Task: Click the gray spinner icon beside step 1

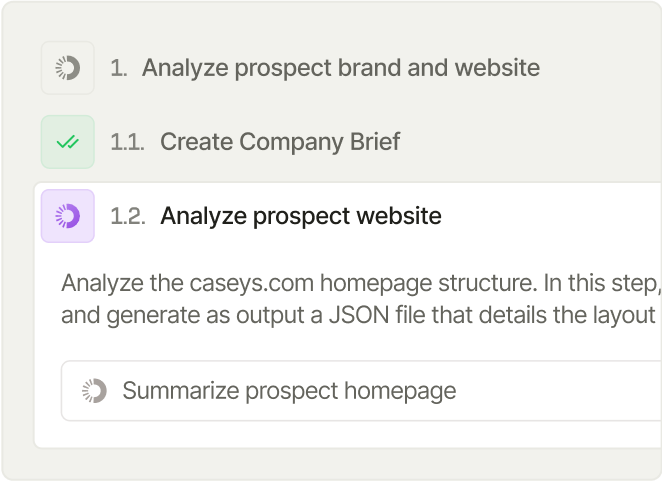Action: 68,68
